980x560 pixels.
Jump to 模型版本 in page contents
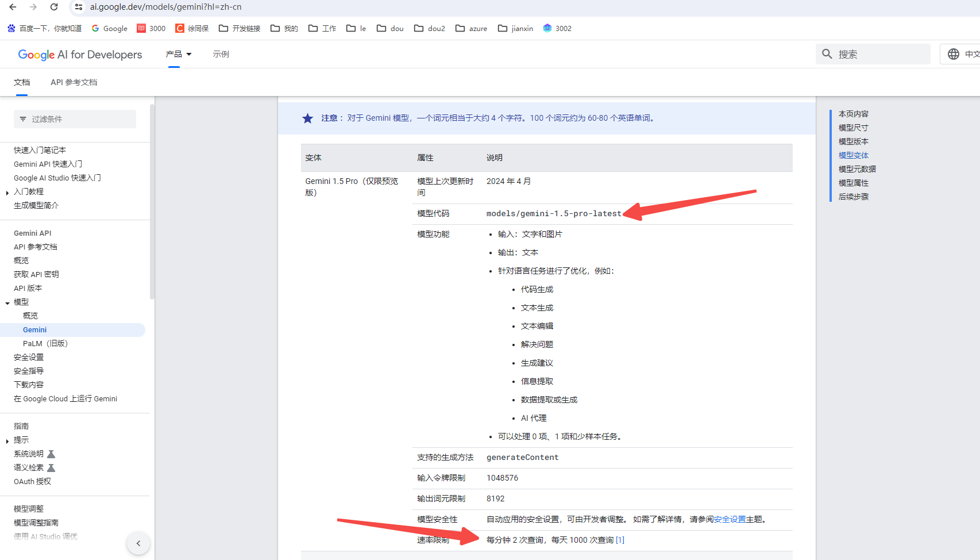point(853,141)
